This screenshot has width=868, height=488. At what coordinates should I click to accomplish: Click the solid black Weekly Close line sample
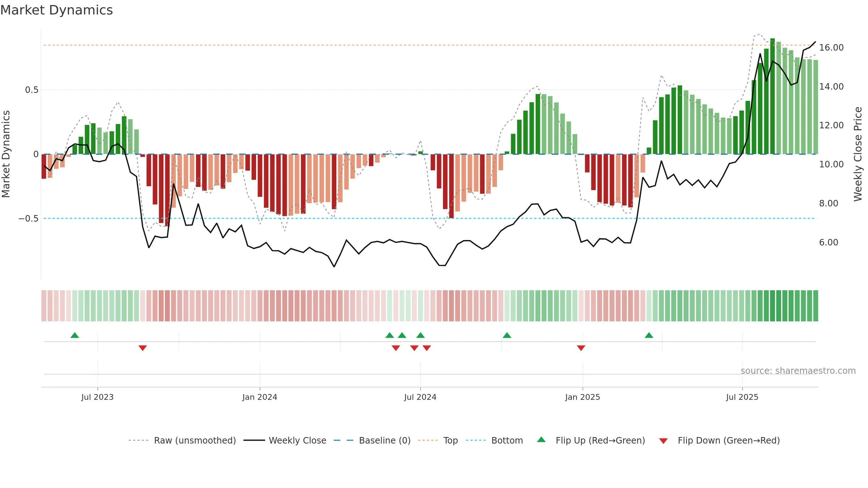coord(254,440)
